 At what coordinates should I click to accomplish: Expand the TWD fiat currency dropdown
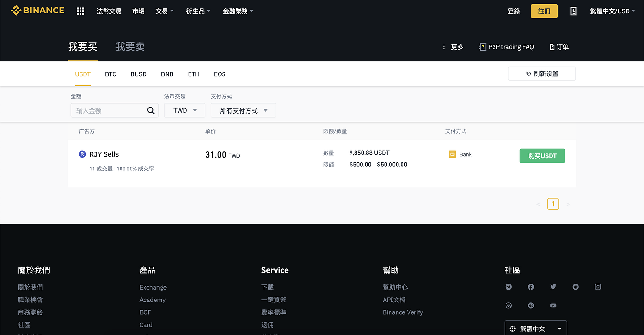[184, 110]
